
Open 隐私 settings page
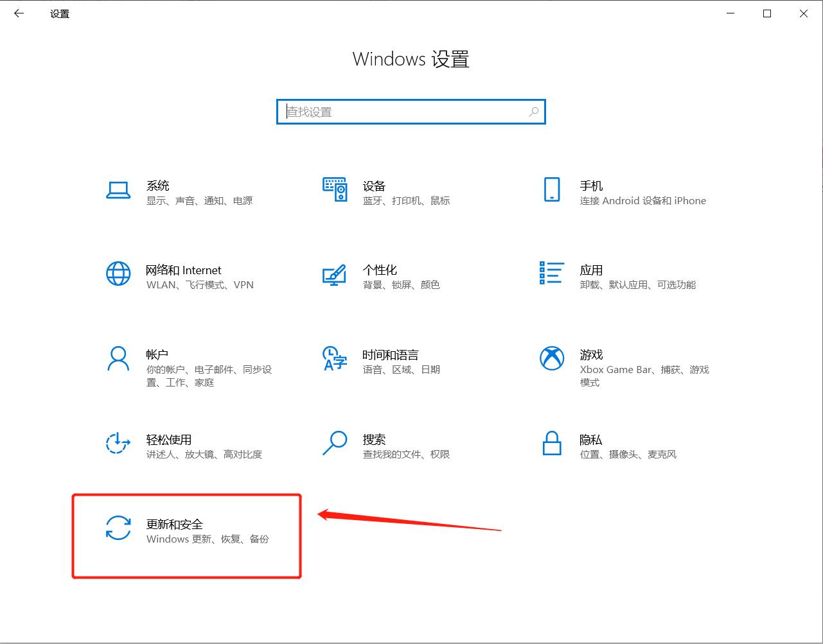coord(590,444)
